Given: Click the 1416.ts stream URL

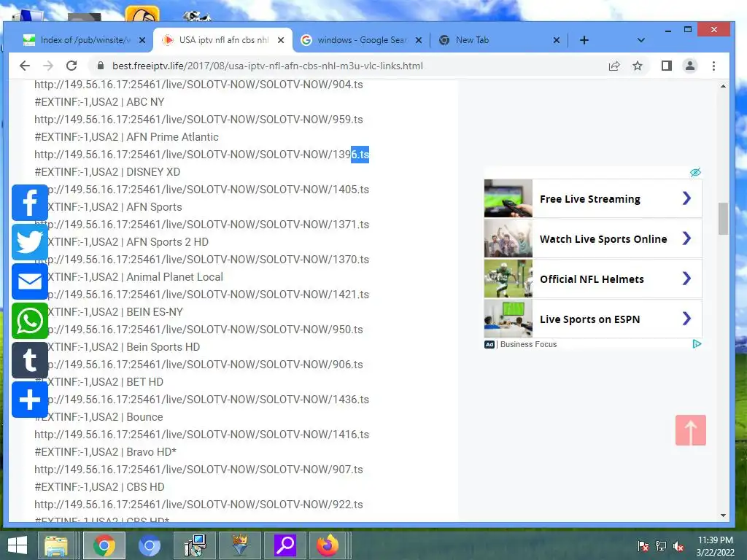Looking at the screenshot, I should point(201,435).
